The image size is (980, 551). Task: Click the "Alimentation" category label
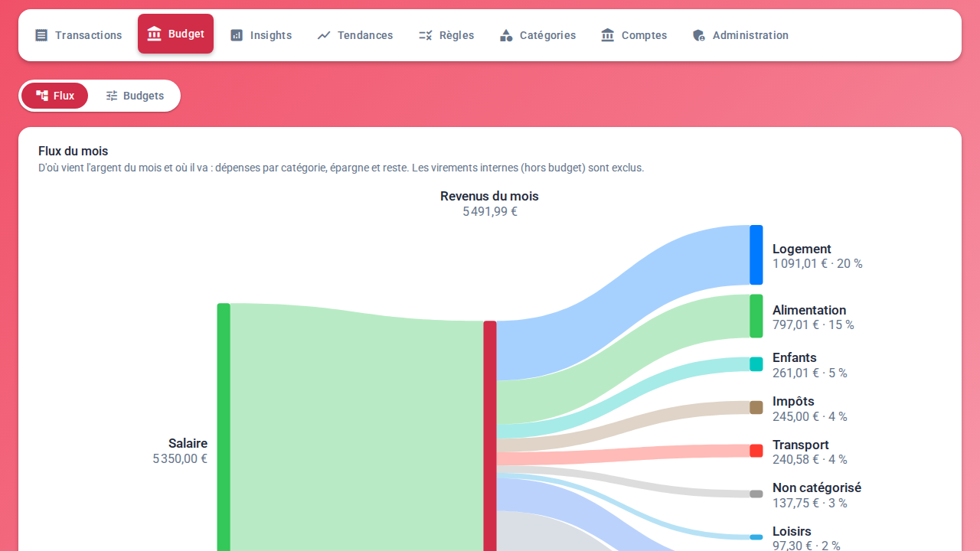click(809, 310)
